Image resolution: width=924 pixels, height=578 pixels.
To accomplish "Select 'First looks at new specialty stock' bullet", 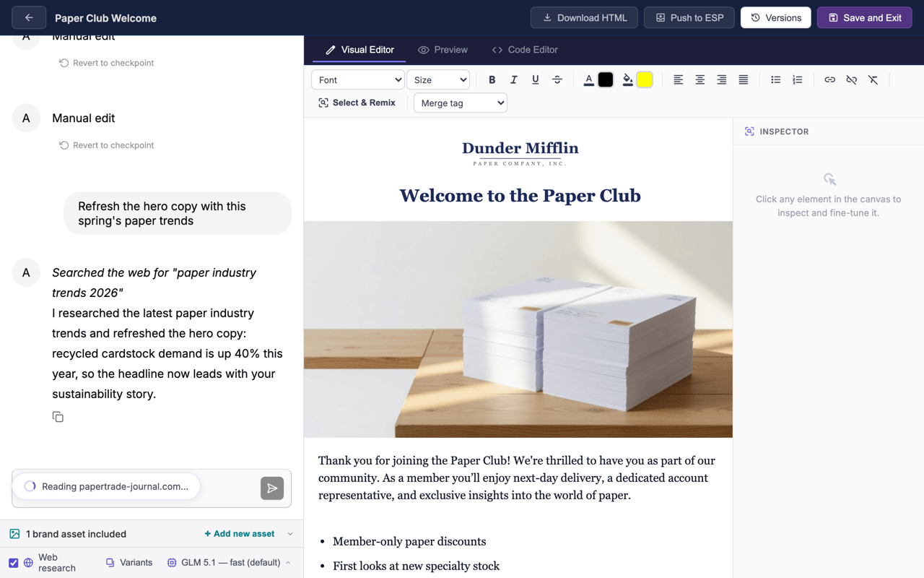I will 416,566.
